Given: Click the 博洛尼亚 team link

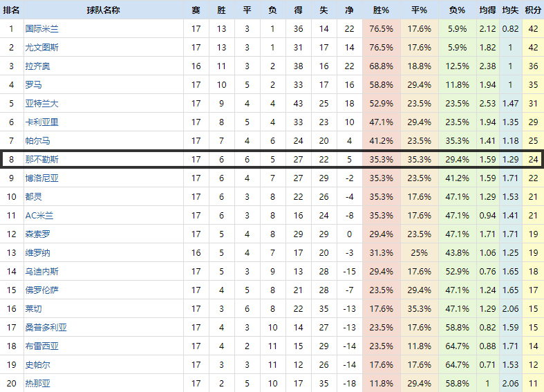Looking at the screenshot, I should point(41,178).
